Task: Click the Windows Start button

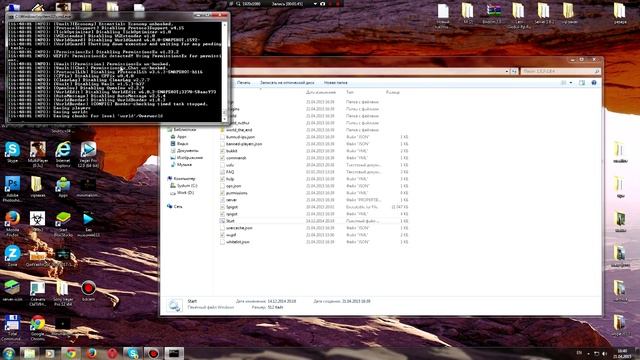Action: point(9,353)
